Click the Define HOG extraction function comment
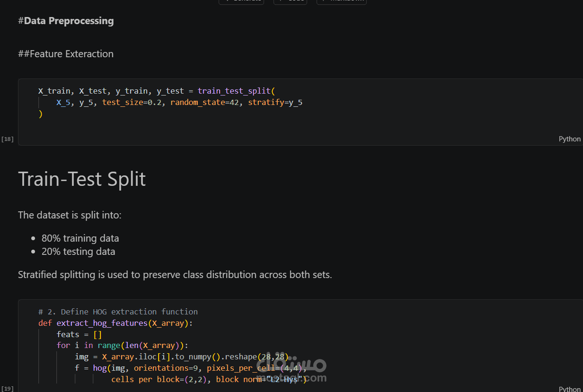Screen dimensions: 583x392 [x=118, y=312]
